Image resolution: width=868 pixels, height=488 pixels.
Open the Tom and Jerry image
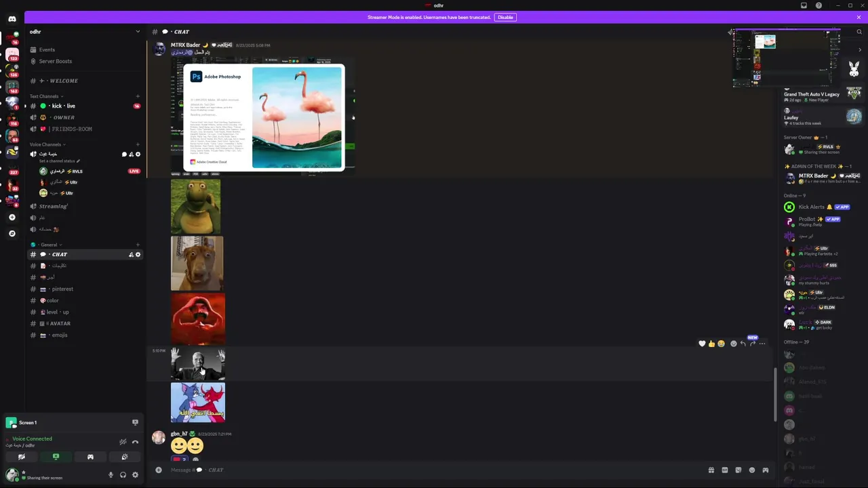point(198,403)
